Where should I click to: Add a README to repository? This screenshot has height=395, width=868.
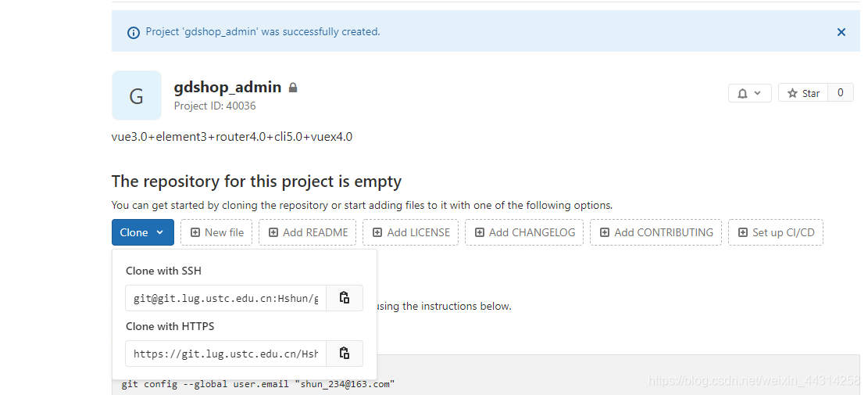point(308,232)
